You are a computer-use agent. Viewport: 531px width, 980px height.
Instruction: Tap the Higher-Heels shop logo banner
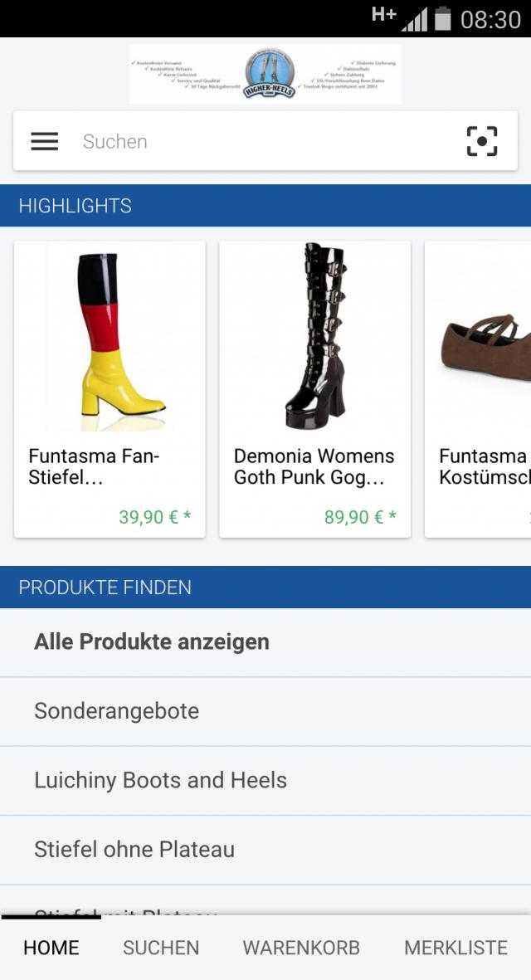coord(265,74)
